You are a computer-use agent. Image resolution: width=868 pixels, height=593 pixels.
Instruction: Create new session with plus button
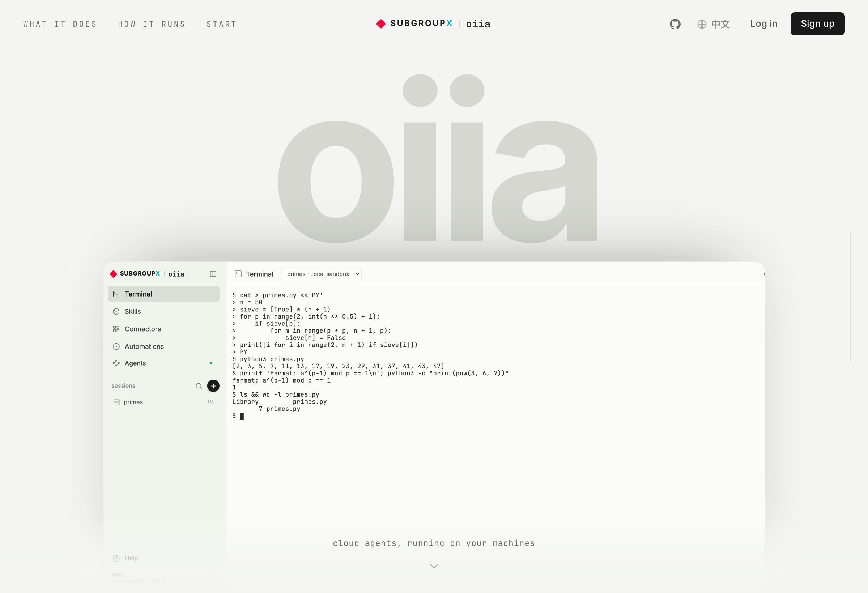tap(213, 385)
